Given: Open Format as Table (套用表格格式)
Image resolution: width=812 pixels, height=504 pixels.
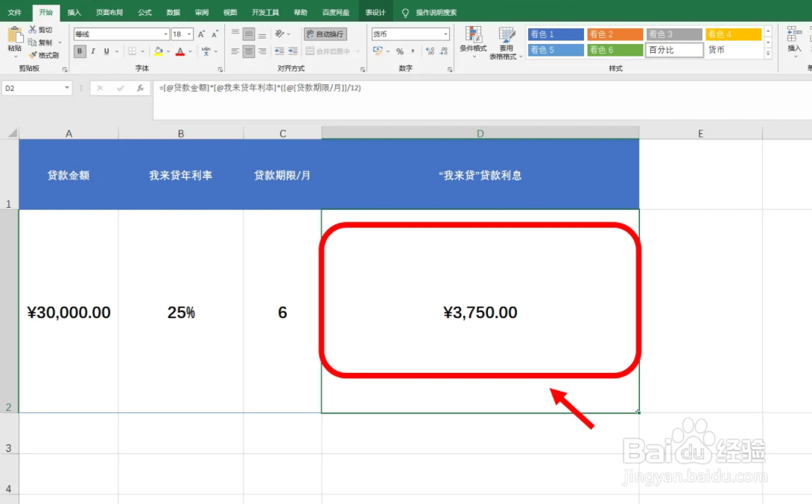Looking at the screenshot, I should point(505,43).
